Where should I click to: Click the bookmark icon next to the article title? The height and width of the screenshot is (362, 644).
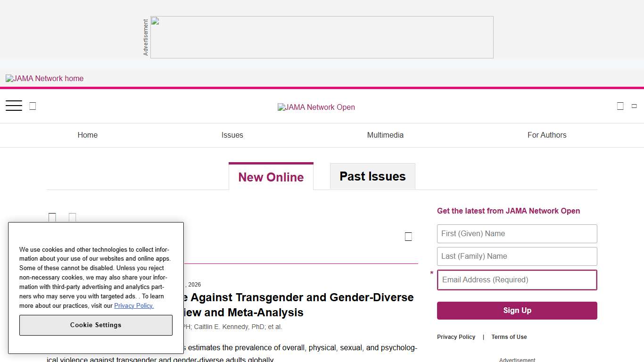[x=408, y=236]
